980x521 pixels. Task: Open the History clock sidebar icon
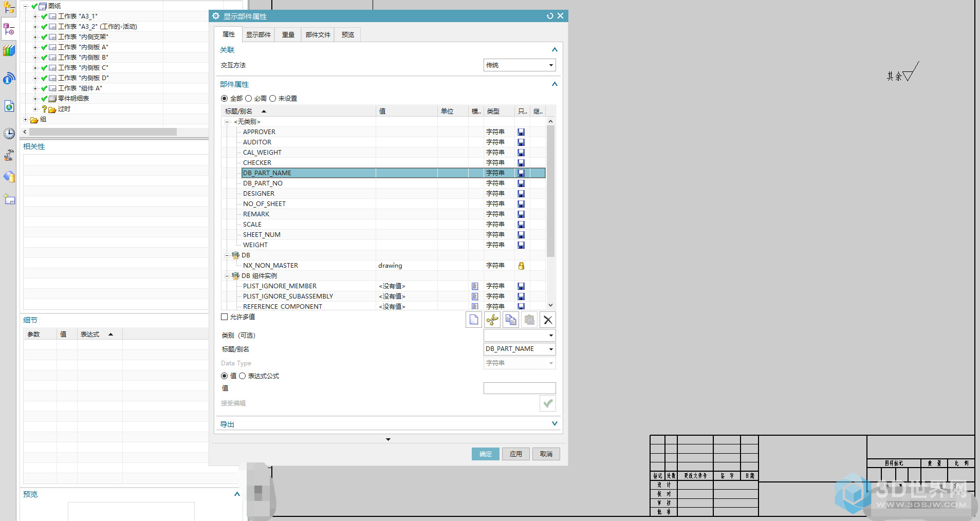9,134
